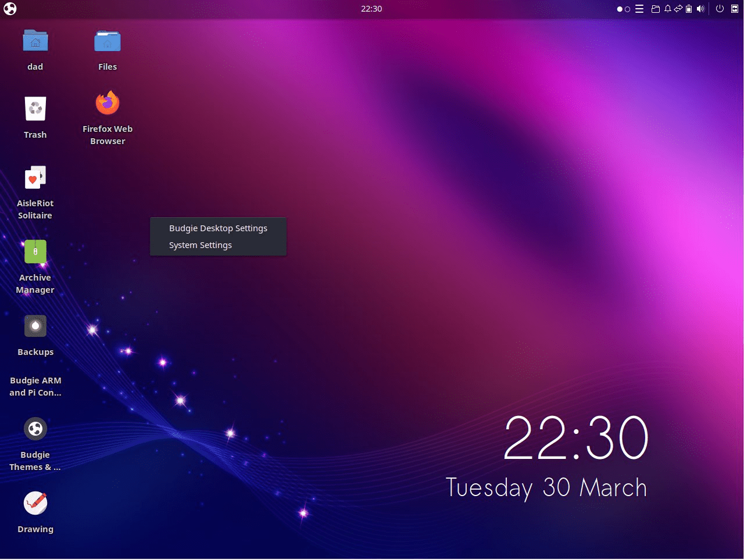Select the Trash desktop icon
The image size is (744, 560).
(35, 110)
